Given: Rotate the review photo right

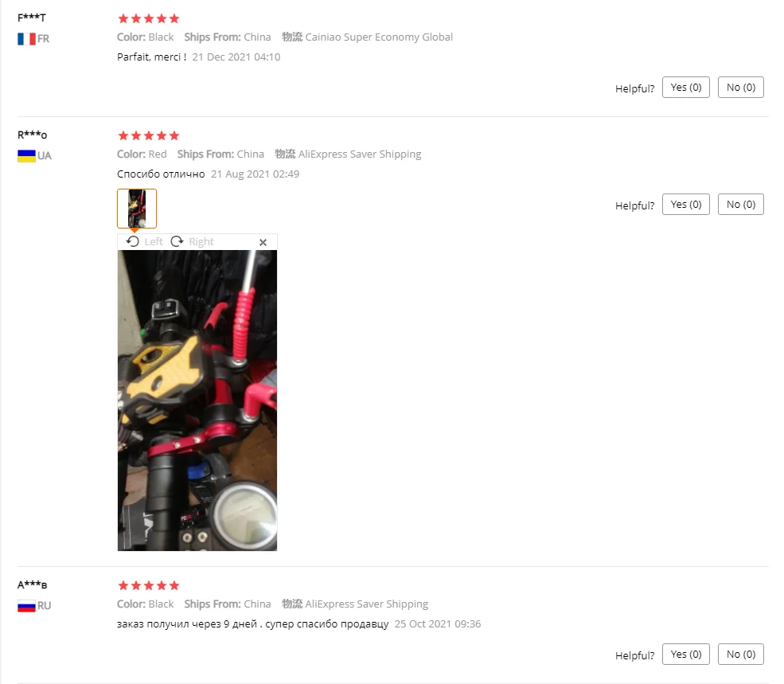Looking at the screenshot, I should [177, 242].
